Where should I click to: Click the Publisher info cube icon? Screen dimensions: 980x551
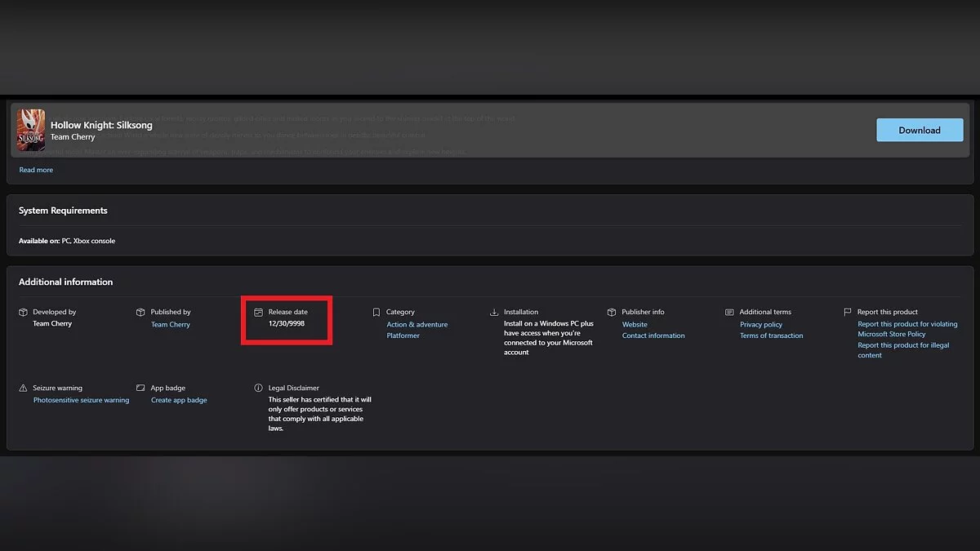click(x=612, y=312)
